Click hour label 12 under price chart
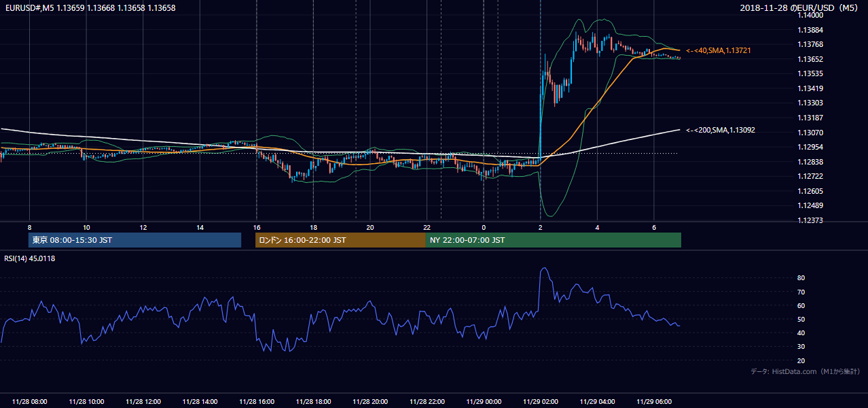This screenshot has height=408, width=868. (x=143, y=227)
